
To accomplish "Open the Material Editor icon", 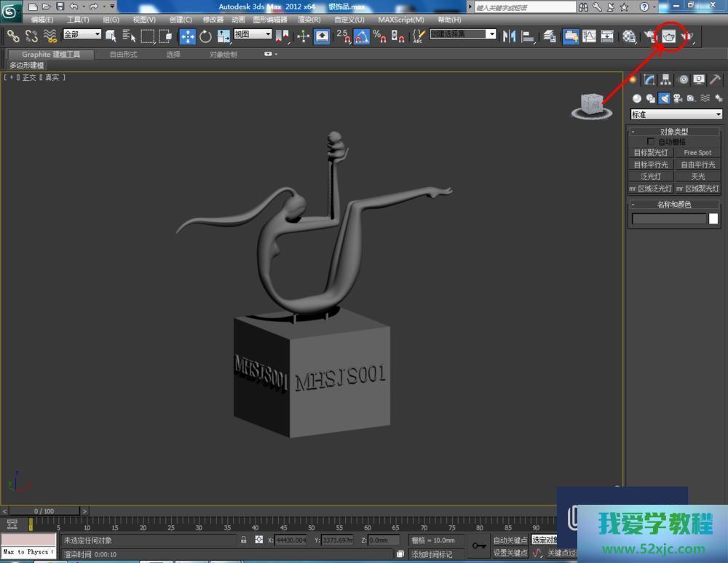I will click(630, 36).
